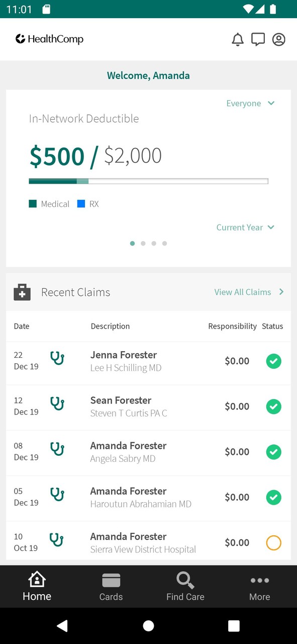Open the profile account icon
Image resolution: width=297 pixels, height=644 pixels.
279,39
